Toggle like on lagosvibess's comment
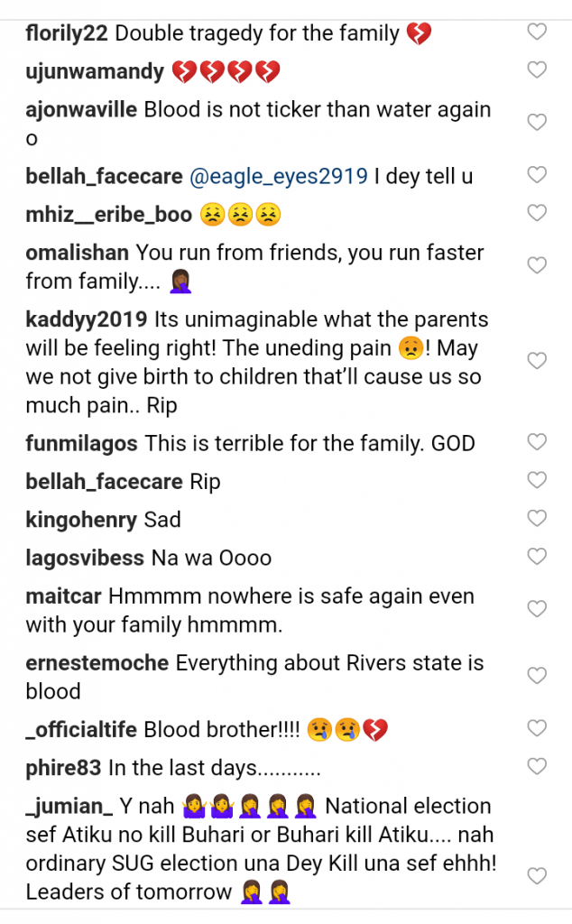 (537, 556)
